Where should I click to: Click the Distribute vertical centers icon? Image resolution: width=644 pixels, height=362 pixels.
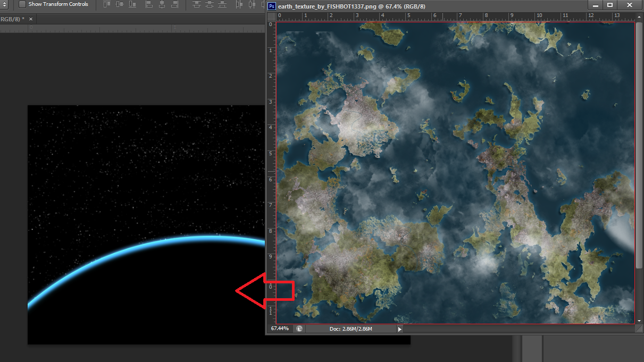click(210, 5)
